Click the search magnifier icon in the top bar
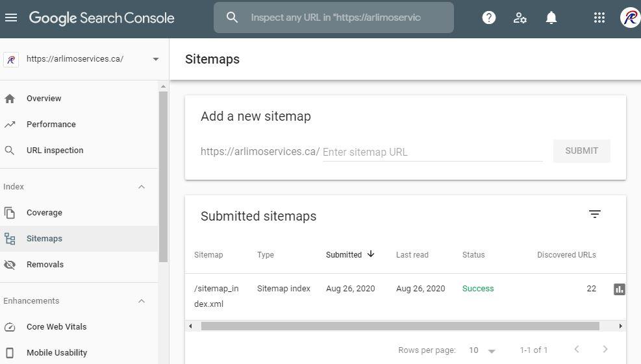Image resolution: width=641 pixels, height=364 pixels. click(232, 18)
